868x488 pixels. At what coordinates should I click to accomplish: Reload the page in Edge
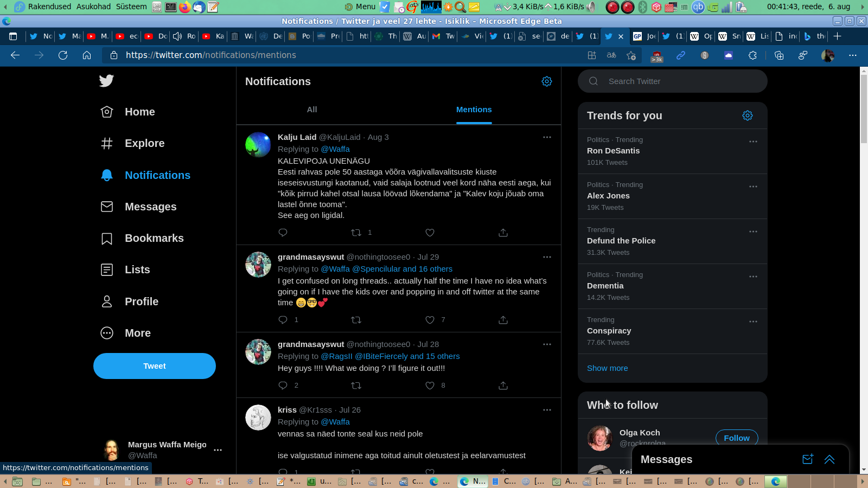click(63, 55)
